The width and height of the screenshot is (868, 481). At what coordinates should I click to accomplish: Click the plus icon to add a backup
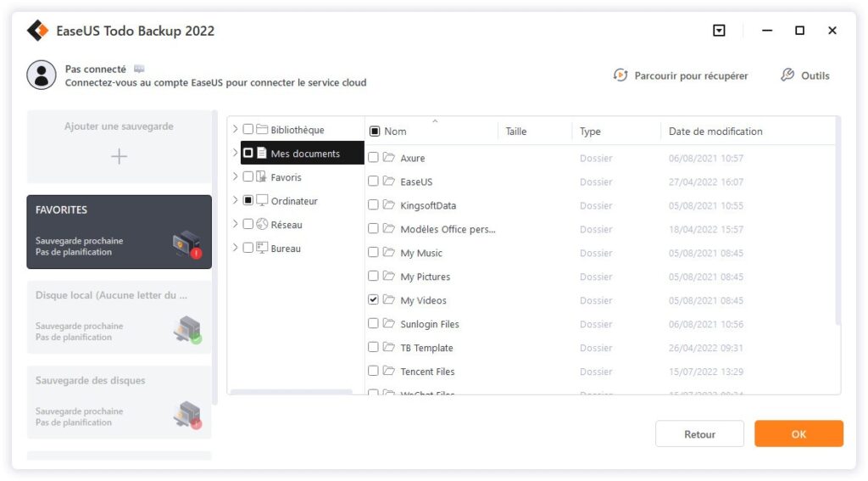[x=119, y=156]
